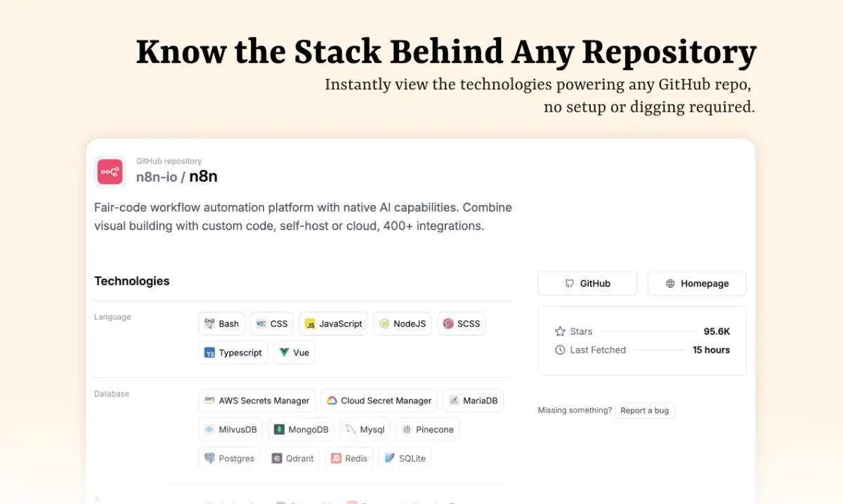Screen dimensions: 843x504
Task: Click the SCSS language chip
Action: [462, 324]
